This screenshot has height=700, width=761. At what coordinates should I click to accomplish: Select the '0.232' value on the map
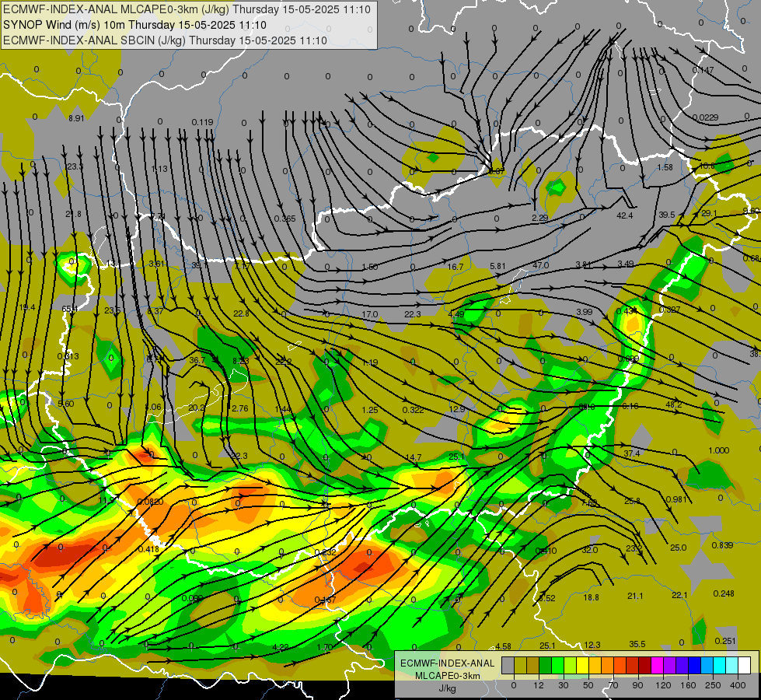pos(325,552)
